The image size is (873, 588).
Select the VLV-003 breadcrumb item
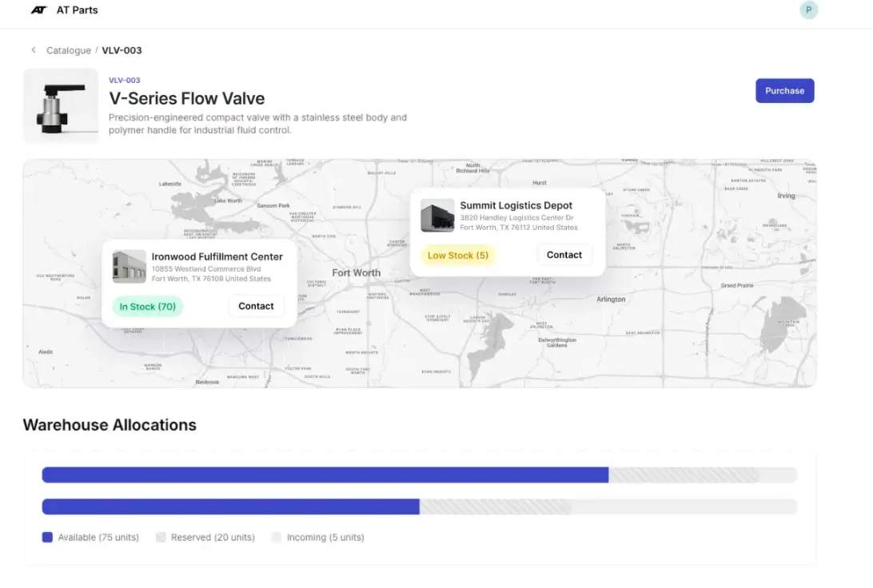[x=122, y=50]
